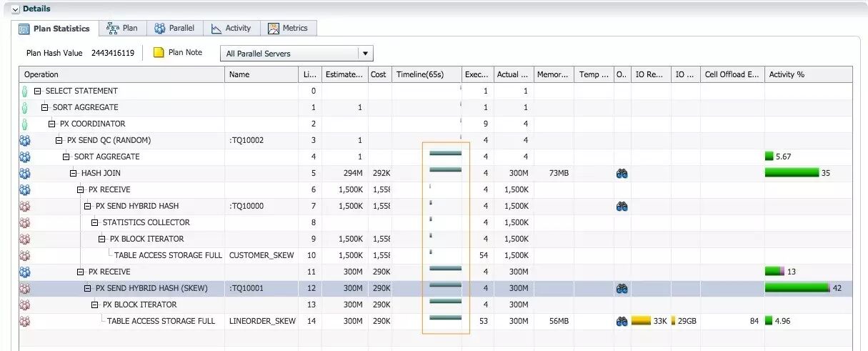868x351 pixels.
Task: Click the timeline bar in the HASH JOIN row
Action: [445, 169]
